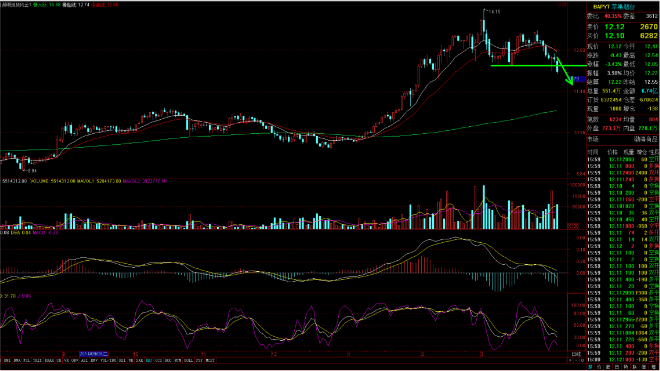Switch to the DMA indicator tab
Viewport: 660px width, 371px height.
17,360
